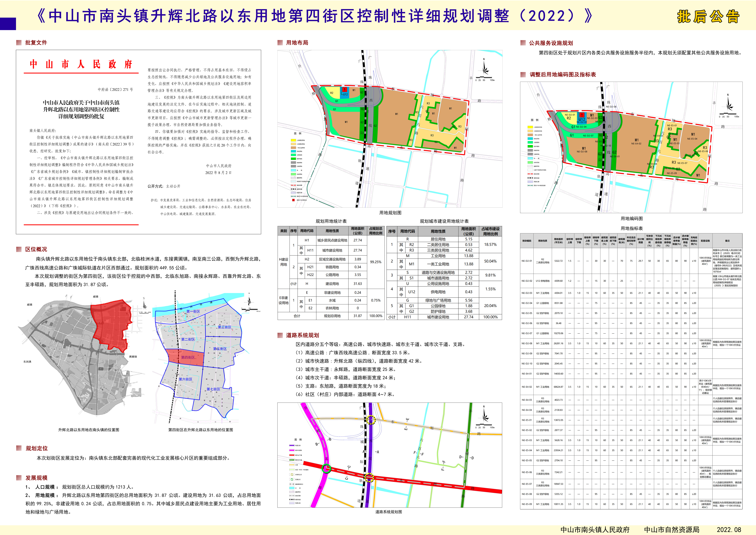
Task: Click the 供电用地 cyan swatch in 用地规划图 legend
Action: click(x=293, y=151)
